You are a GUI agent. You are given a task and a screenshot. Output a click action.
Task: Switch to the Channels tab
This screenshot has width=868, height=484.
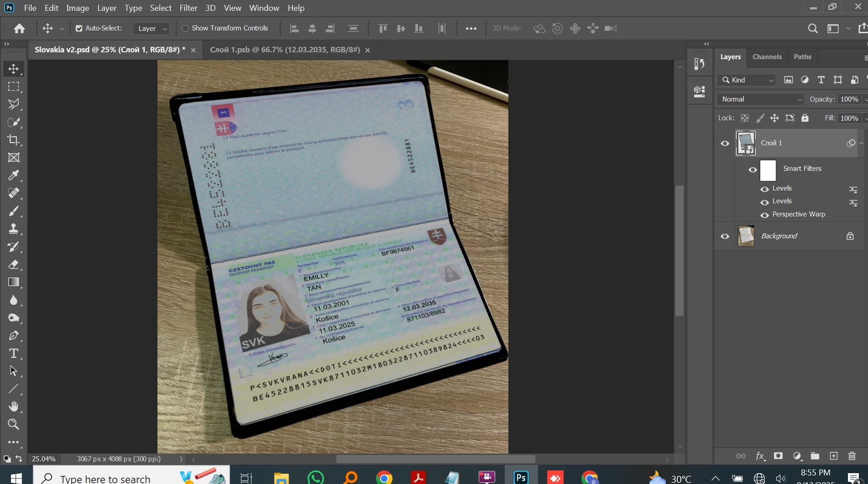tap(767, 57)
